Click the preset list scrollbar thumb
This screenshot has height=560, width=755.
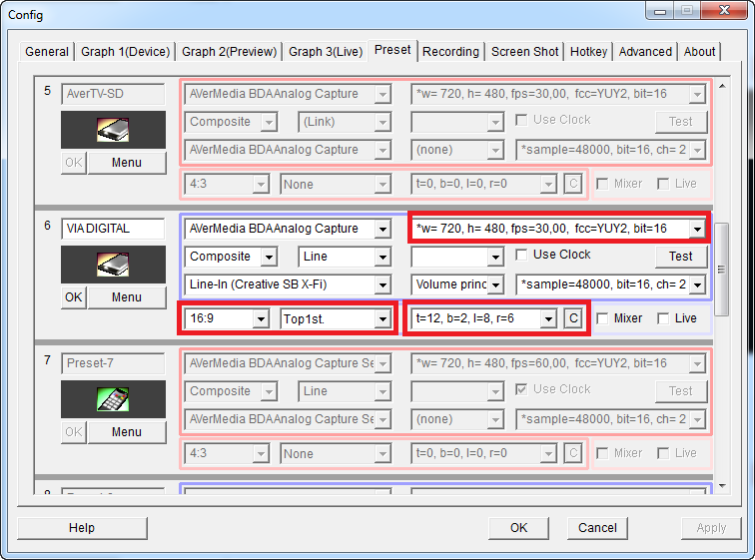pos(722,270)
